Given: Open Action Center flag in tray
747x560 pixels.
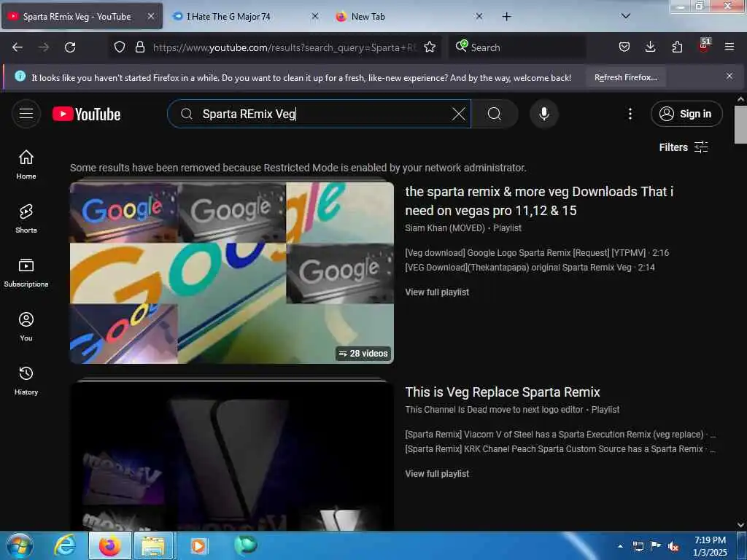Looking at the screenshot, I should pyautogui.click(x=656, y=546).
